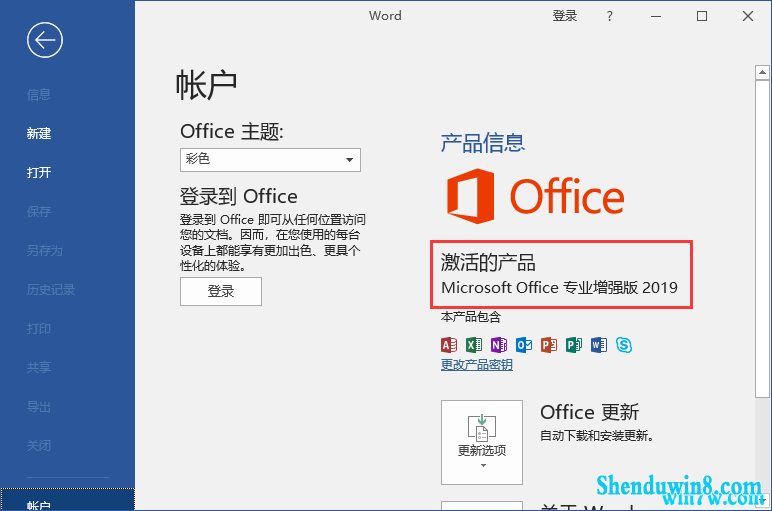Select 导出 in the sidebar
The width and height of the screenshot is (772, 511).
click(39, 407)
